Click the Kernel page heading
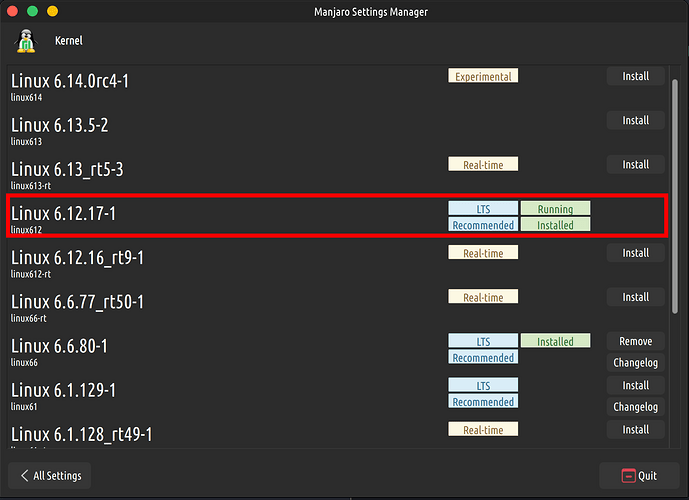689x500 pixels. pyautogui.click(x=69, y=40)
